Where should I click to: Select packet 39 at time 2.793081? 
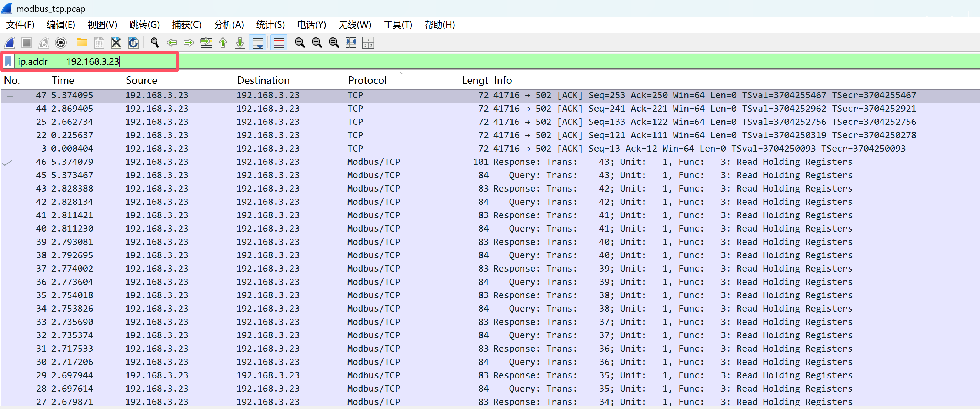(x=490, y=242)
